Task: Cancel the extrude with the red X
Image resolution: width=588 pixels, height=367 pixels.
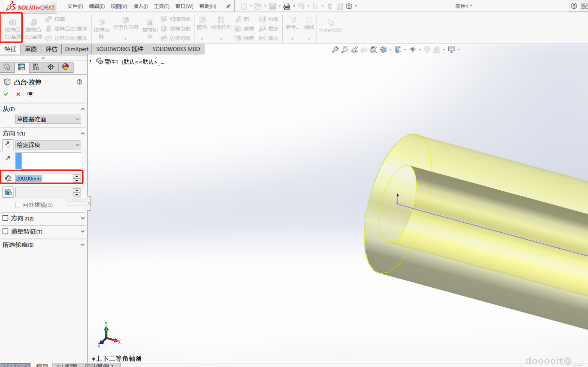Action: [18, 94]
